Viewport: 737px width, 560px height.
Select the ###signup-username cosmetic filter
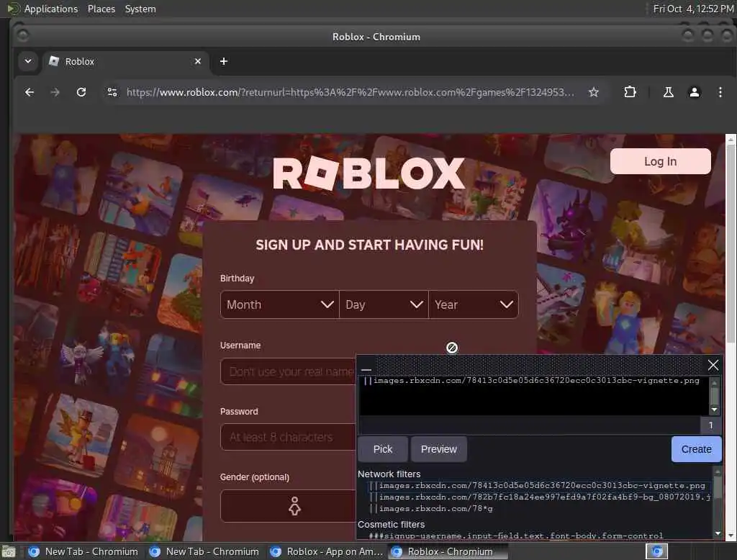click(x=515, y=536)
